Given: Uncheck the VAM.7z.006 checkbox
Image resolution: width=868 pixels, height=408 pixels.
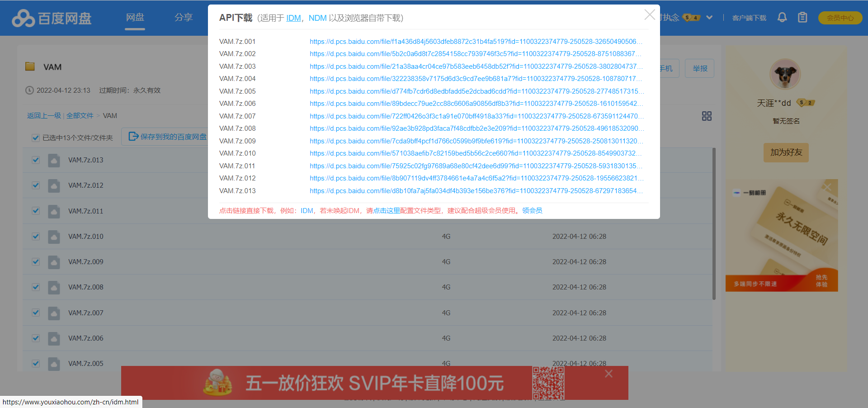Looking at the screenshot, I should 36,338.
